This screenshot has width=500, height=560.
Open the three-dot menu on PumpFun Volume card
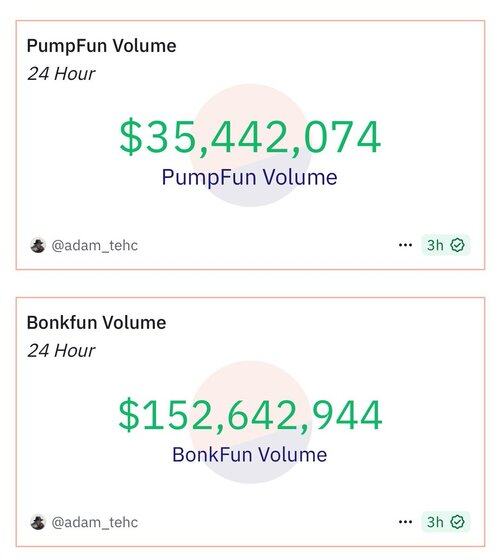(x=405, y=245)
